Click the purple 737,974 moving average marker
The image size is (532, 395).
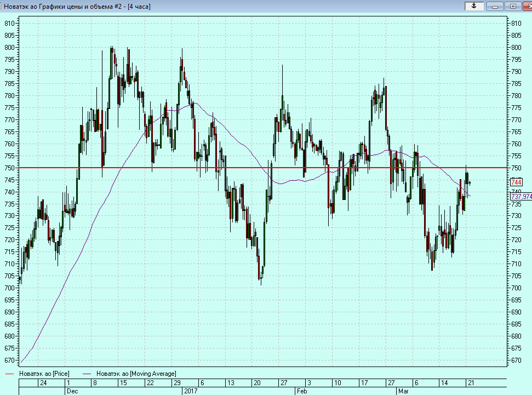521,197
